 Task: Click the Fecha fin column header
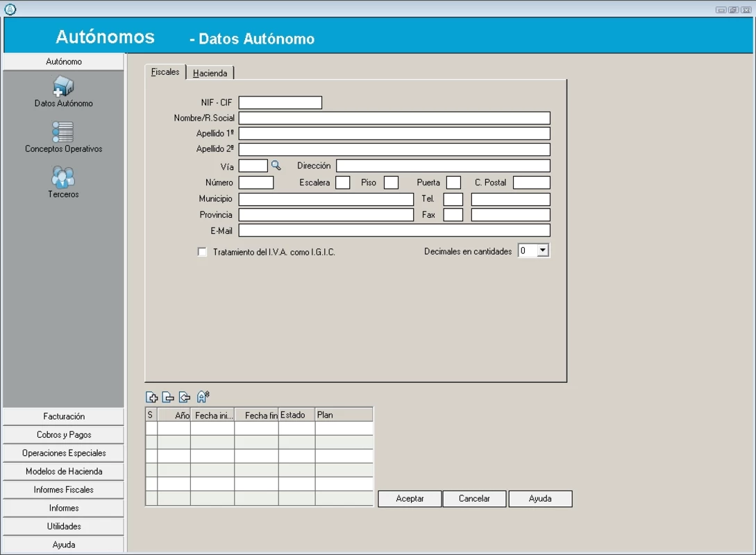(x=256, y=415)
